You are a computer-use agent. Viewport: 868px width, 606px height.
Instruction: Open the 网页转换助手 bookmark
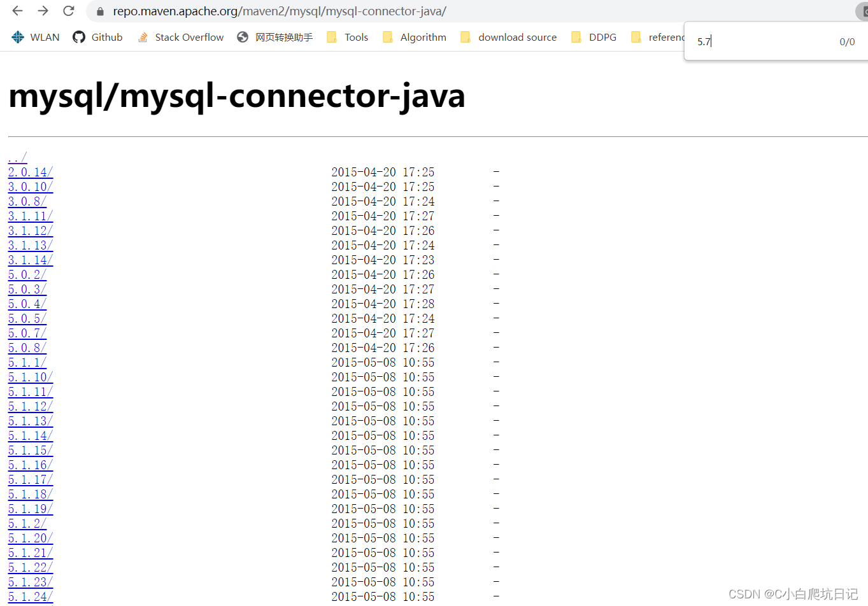pos(274,38)
